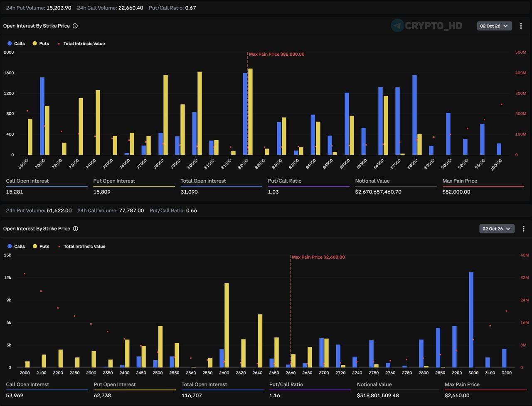Expand date dropdown of the $2,660 max-pain chart
The width and height of the screenshot is (532, 406).
coord(497,229)
